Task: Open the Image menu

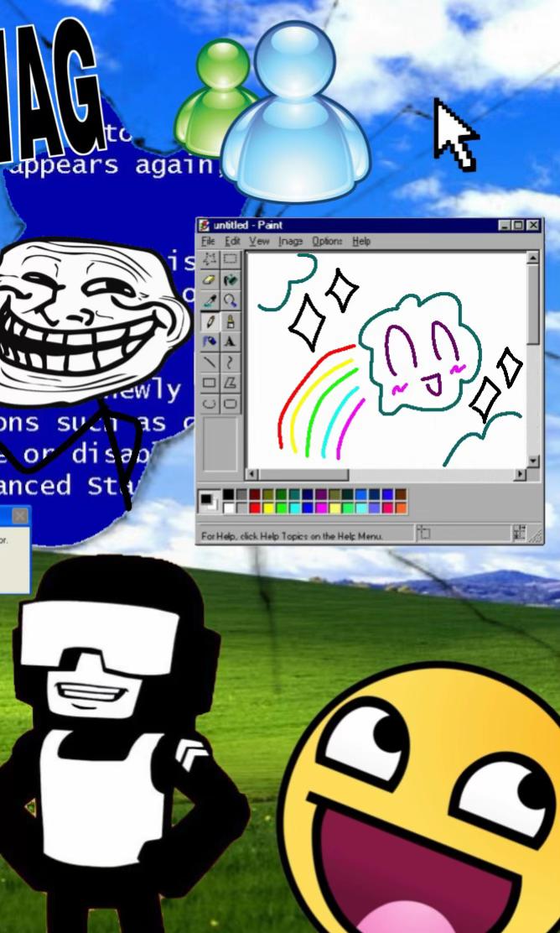Action: [291, 241]
